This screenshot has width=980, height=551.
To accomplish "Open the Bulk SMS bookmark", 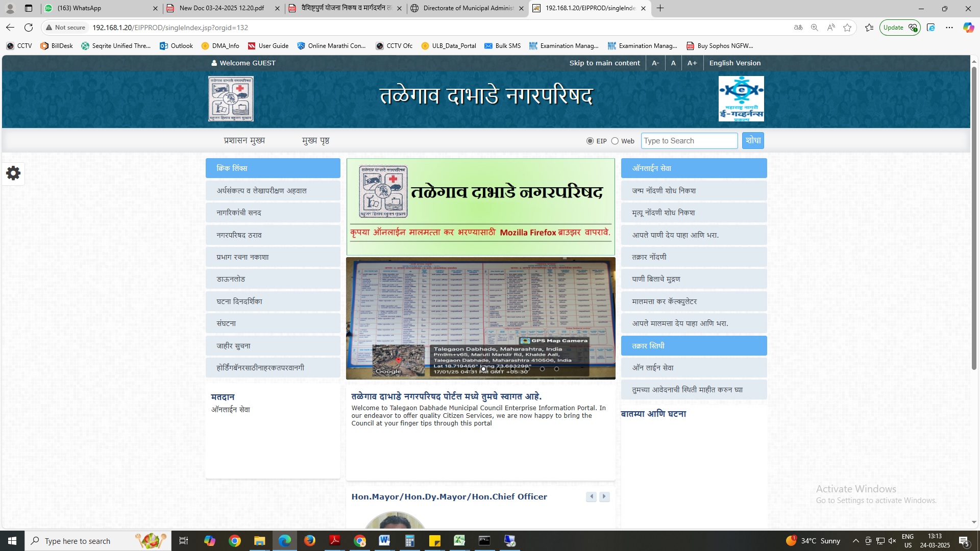I will (503, 46).
